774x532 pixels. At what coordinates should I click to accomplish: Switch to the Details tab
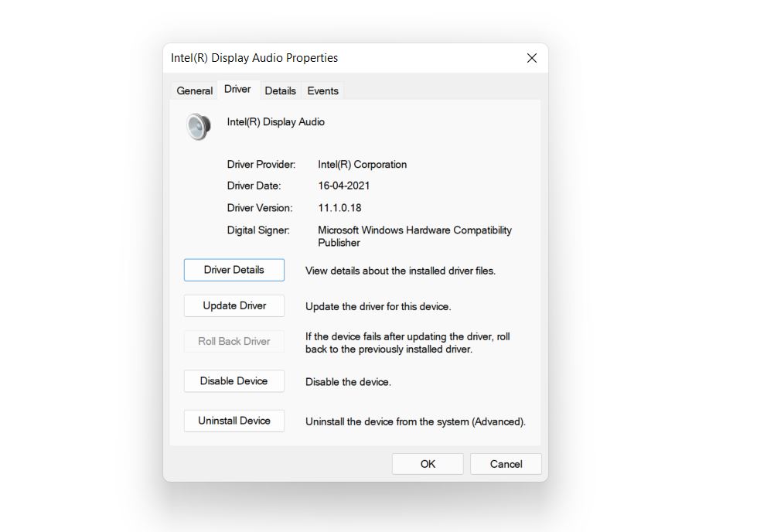click(280, 90)
